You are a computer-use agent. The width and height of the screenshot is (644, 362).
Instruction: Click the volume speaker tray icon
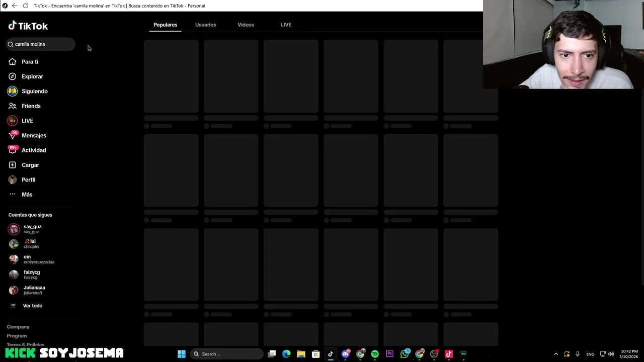tap(612, 354)
